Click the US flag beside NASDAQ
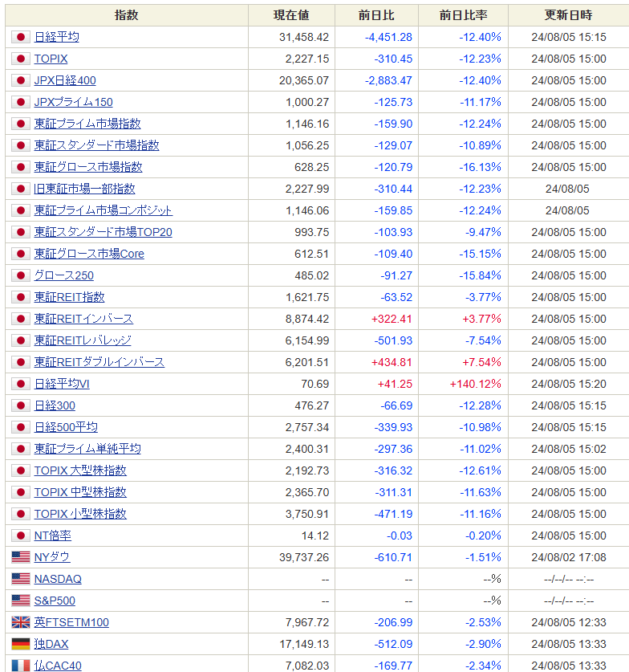 tap(21, 579)
